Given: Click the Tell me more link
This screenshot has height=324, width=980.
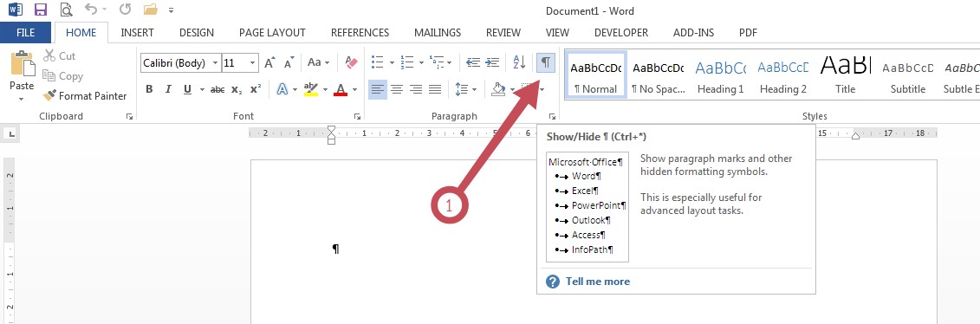Looking at the screenshot, I should pyautogui.click(x=598, y=282).
